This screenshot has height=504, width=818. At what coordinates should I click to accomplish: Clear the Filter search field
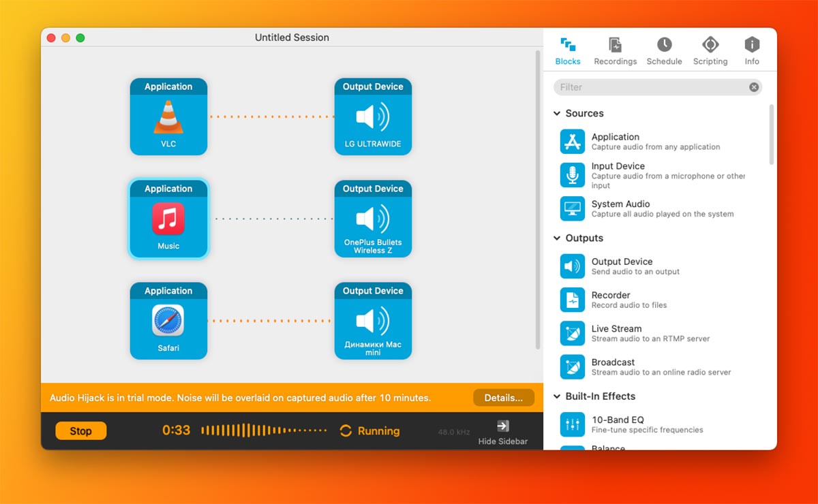(x=754, y=87)
